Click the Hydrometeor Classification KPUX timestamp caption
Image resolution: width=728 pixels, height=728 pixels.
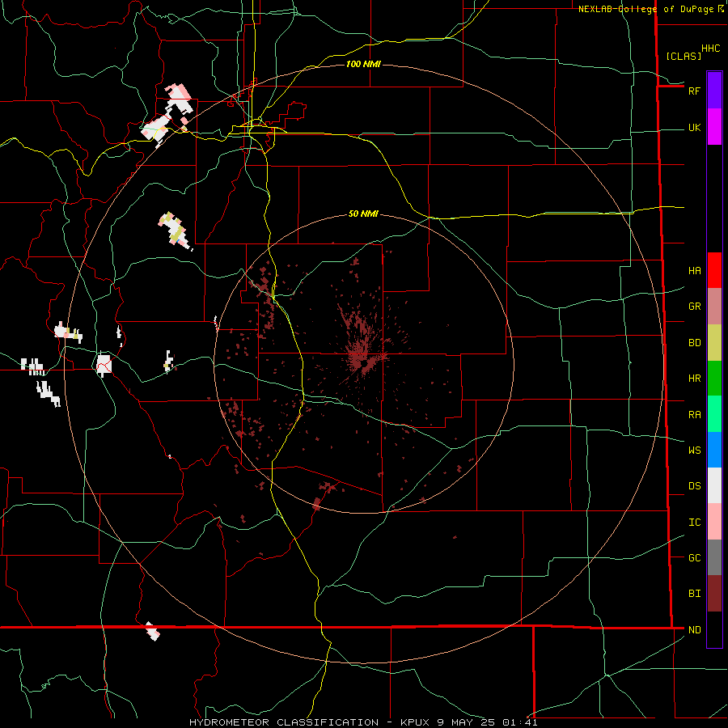[x=363, y=722]
